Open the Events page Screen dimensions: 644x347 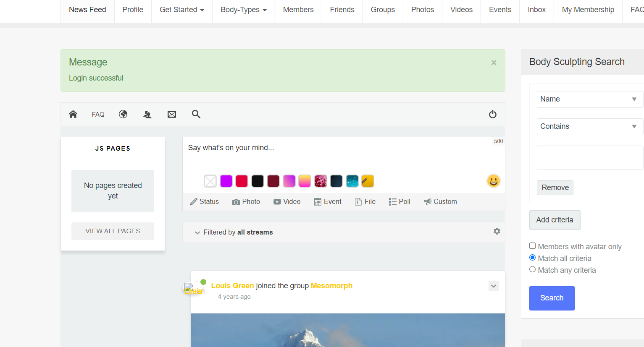coord(500,10)
